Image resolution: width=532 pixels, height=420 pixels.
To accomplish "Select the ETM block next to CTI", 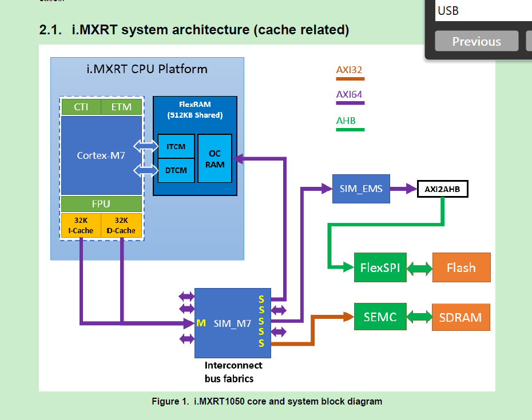I will (121, 107).
